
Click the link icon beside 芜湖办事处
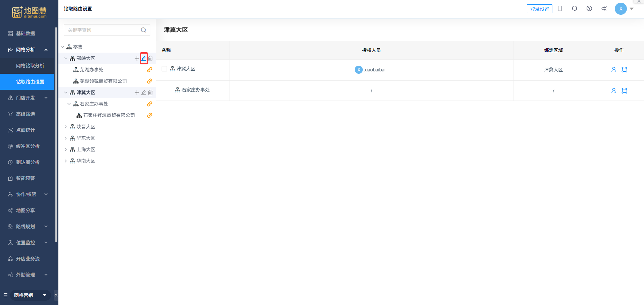point(150,70)
